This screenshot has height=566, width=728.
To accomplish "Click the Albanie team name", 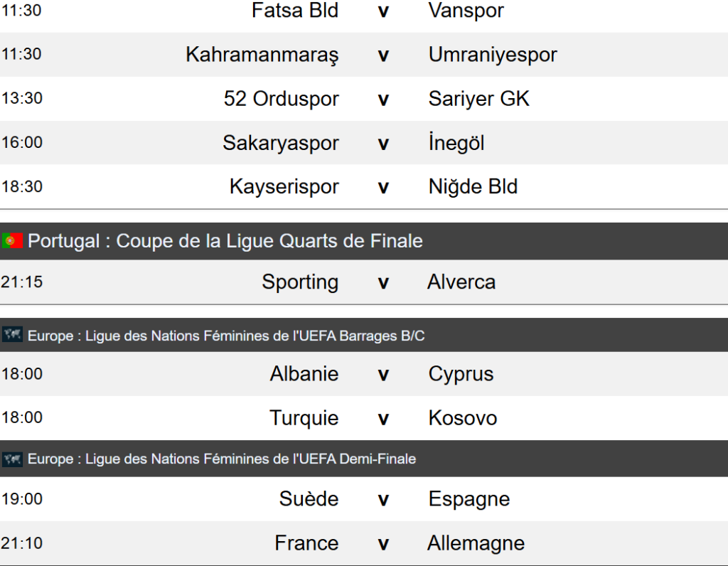I will pos(304,374).
